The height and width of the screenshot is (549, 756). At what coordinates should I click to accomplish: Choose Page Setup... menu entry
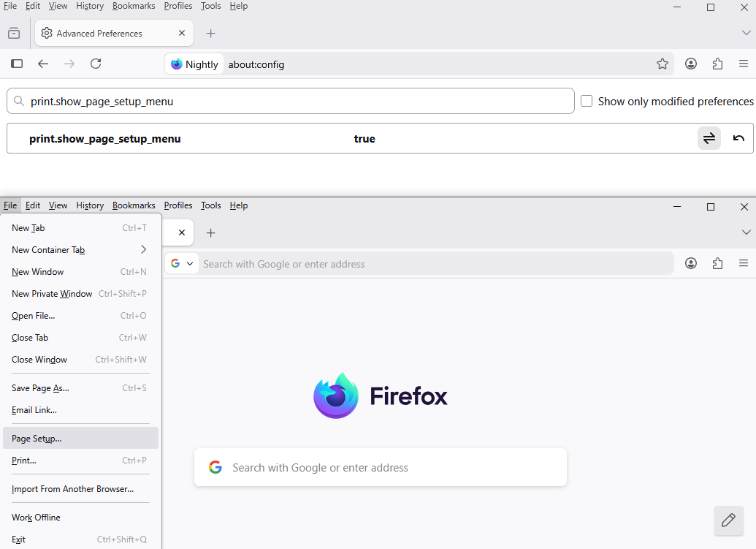tap(80, 438)
